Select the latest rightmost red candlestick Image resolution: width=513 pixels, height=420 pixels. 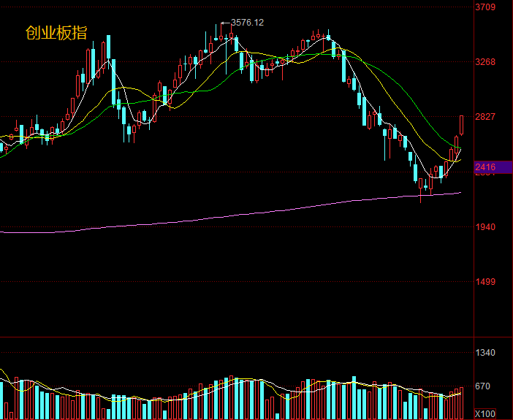click(462, 124)
